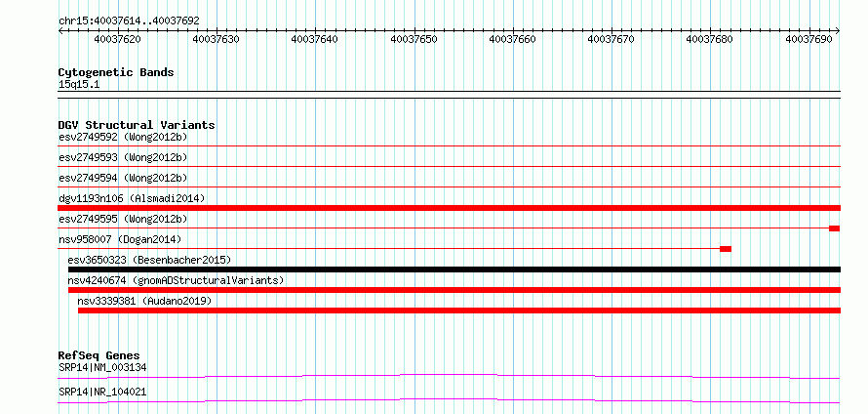Click the black bar of esv3650323
868x414 pixels.
coord(454,269)
